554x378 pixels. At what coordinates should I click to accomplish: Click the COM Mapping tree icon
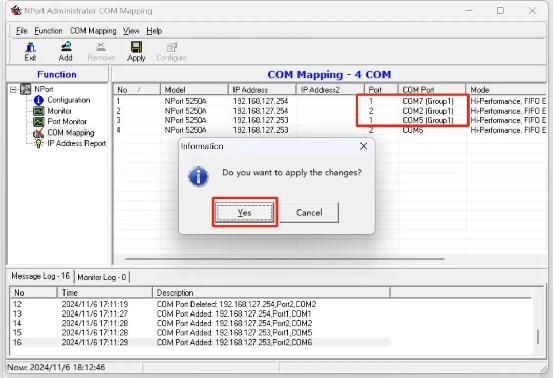pyautogui.click(x=39, y=133)
